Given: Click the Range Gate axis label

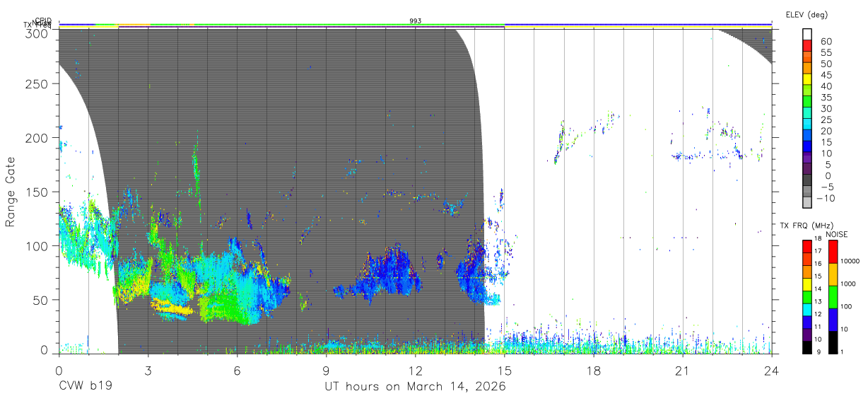Looking at the screenshot, I should [11, 192].
